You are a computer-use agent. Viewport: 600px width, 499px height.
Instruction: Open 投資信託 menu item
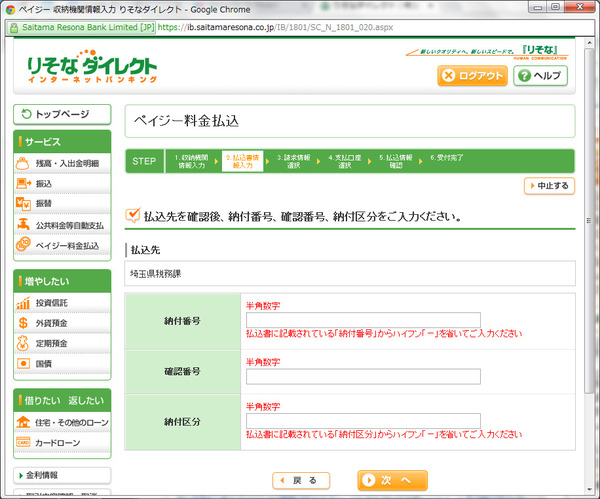pos(62,303)
